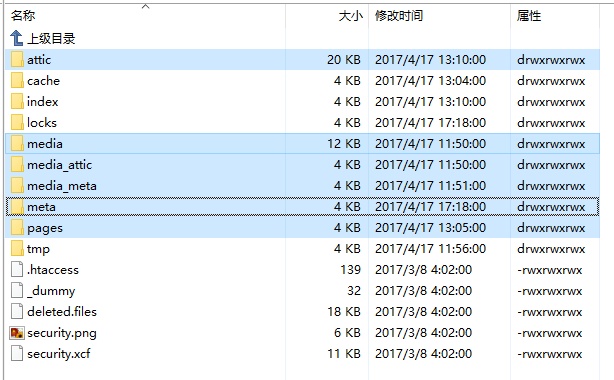Click pages' 2017/4/17 13:05:00 timestamp

click(430, 228)
